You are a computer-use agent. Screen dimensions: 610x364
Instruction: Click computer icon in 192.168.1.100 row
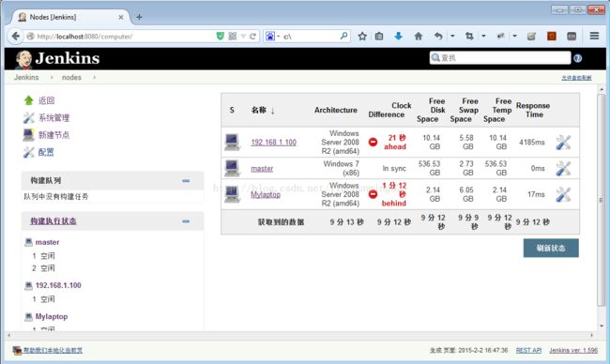coord(232,142)
